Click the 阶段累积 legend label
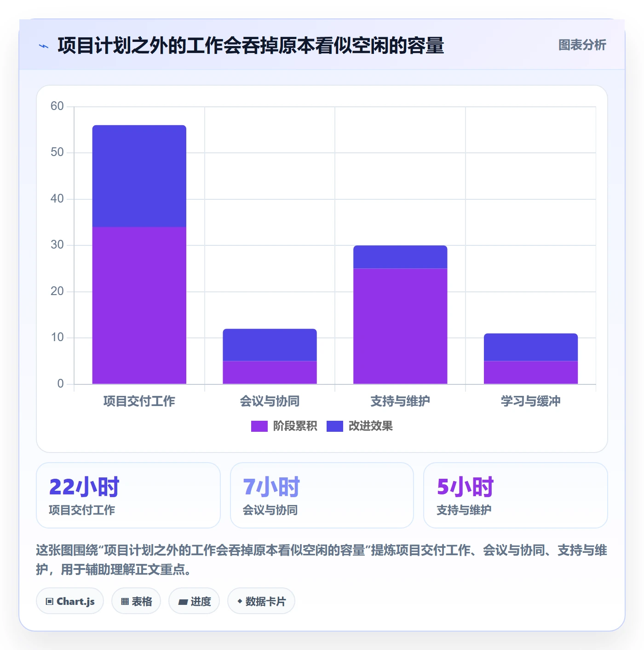The width and height of the screenshot is (644, 650). pos(295,426)
